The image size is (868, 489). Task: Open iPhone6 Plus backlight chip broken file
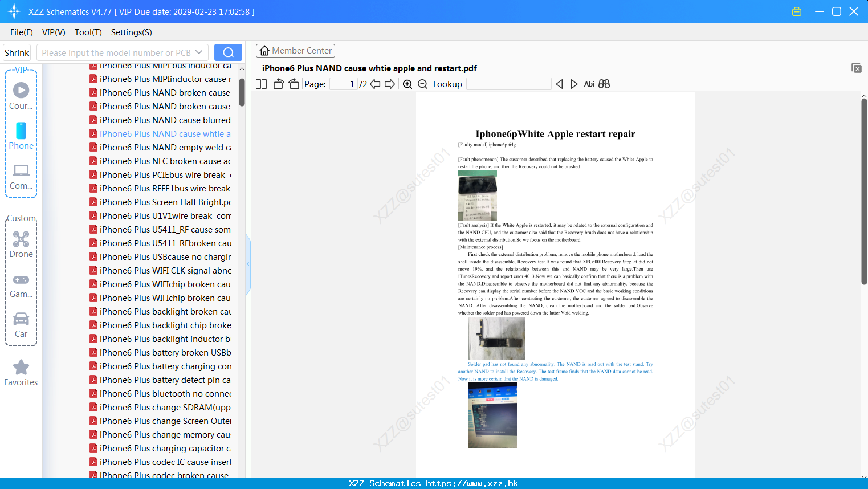point(161,325)
